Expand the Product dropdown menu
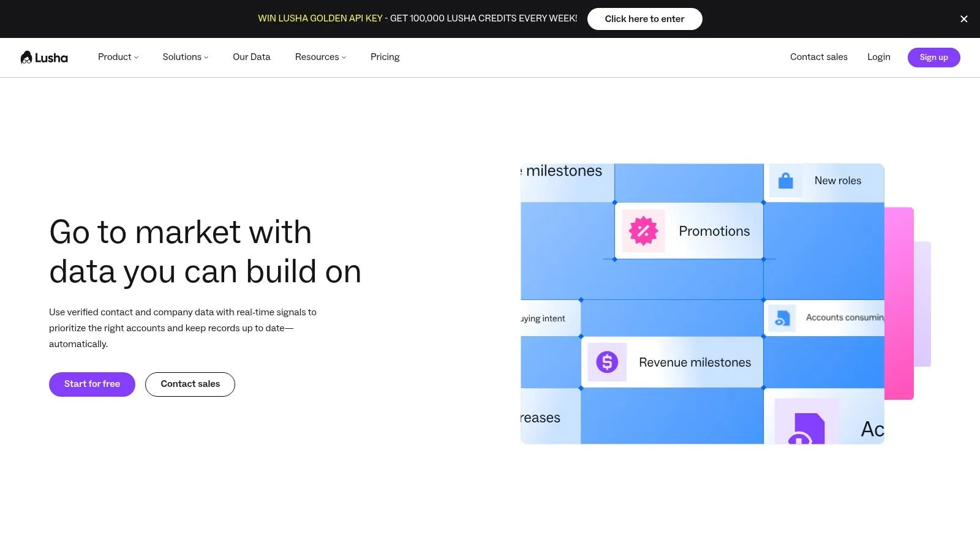The image size is (980, 551). tap(118, 57)
